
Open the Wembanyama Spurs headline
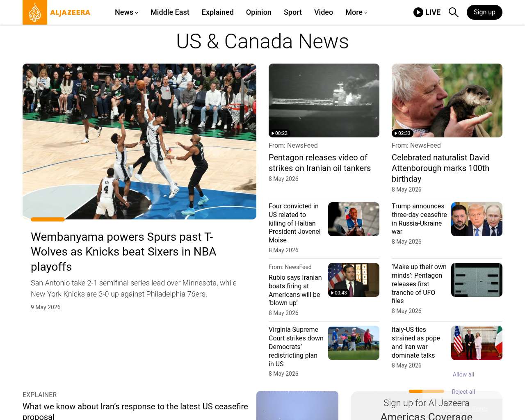click(123, 251)
